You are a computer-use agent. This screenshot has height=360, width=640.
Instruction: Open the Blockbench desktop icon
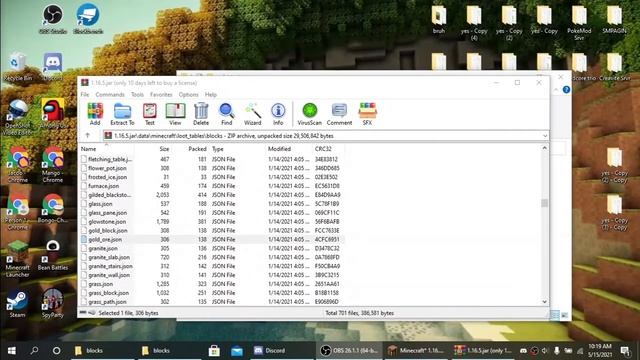(x=88, y=19)
